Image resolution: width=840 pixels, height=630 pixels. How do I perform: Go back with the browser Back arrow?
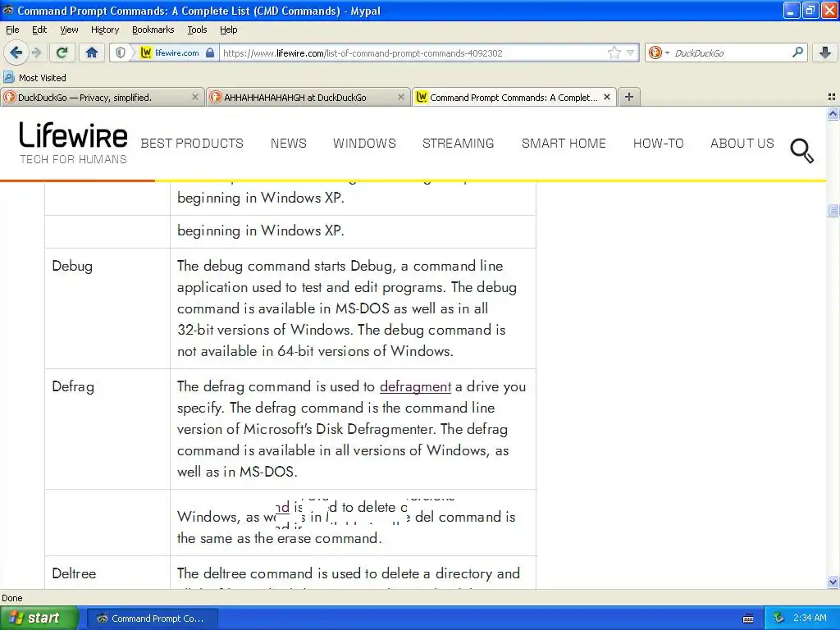[16, 52]
